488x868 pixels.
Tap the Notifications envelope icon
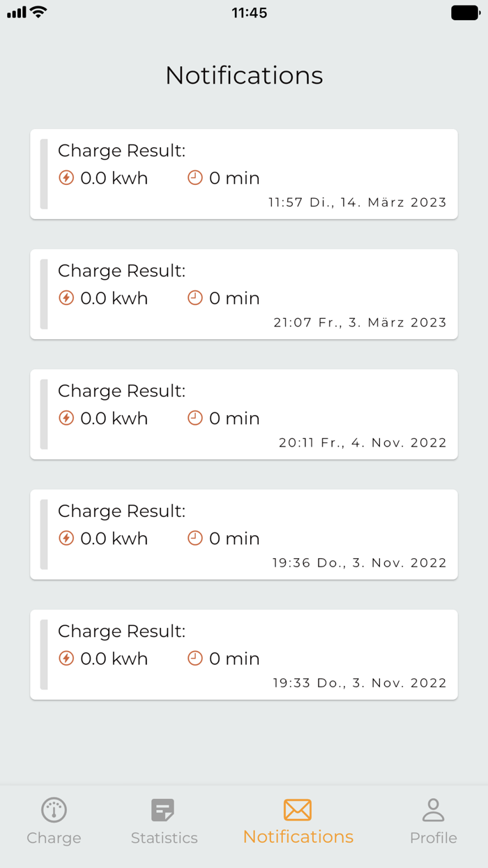tap(298, 809)
